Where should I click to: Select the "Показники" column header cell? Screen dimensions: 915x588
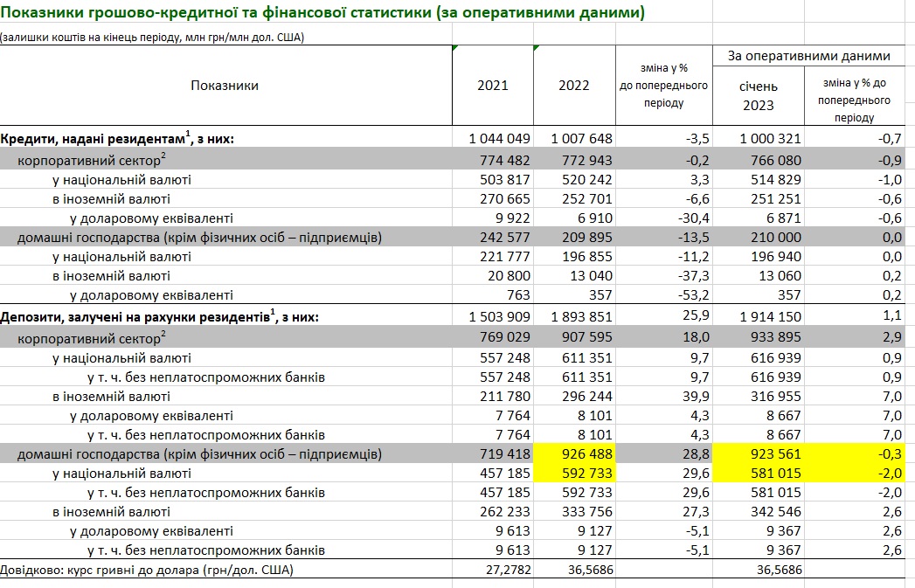coord(225,86)
